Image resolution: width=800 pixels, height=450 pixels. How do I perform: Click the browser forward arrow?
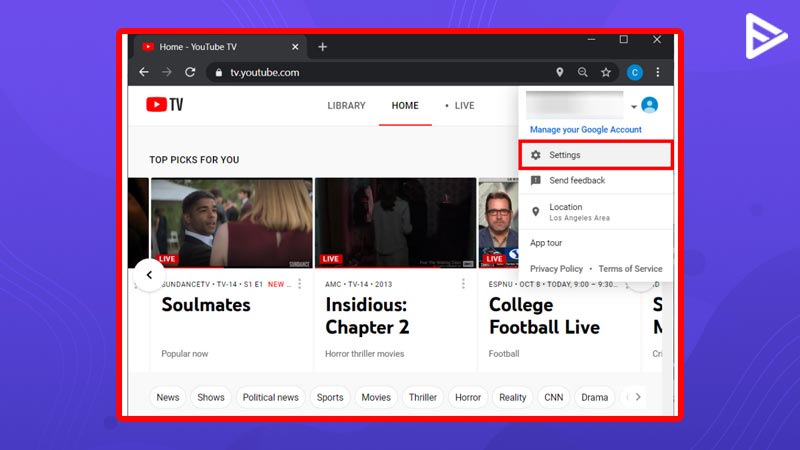(x=167, y=72)
